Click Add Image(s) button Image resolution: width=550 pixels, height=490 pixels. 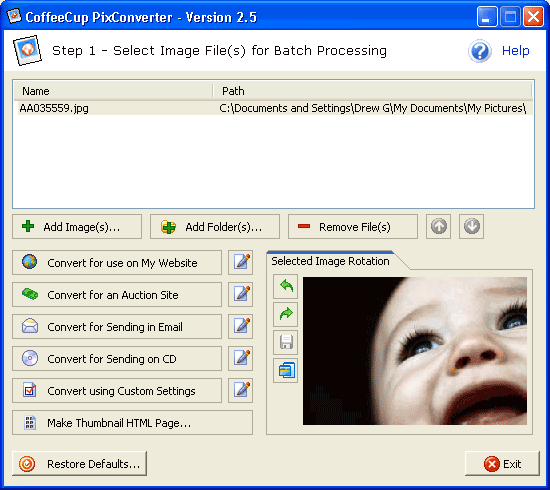click(x=77, y=227)
